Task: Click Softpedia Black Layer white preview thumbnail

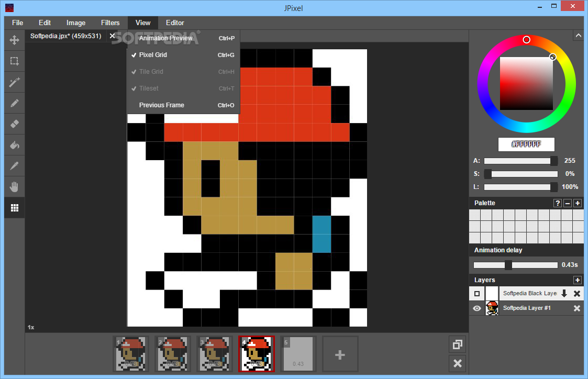Action: click(x=492, y=294)
